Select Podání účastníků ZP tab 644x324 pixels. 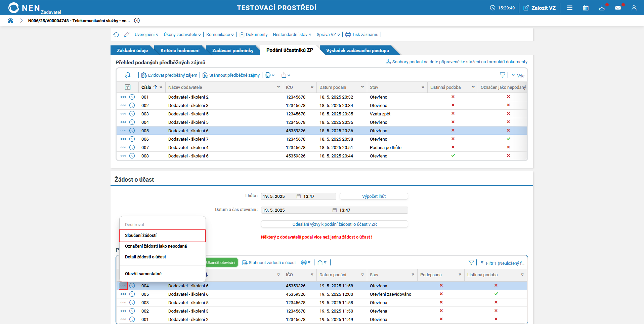tap(290, 50)
